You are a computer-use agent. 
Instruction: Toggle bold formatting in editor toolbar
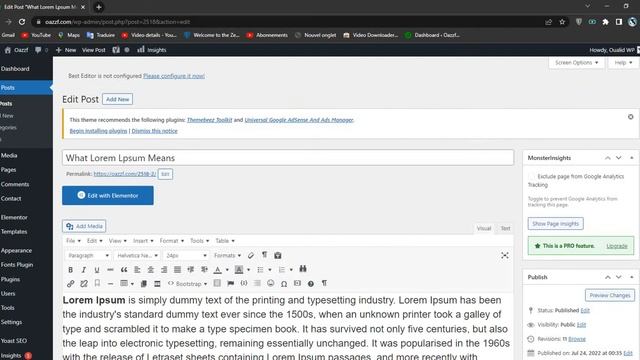[x=70, y=270]
